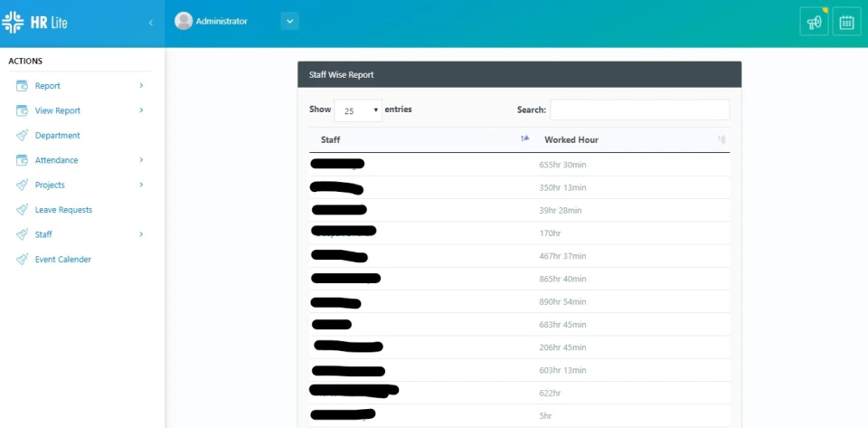This screenshot has width=868, height=428.
Task: Go to Event Calender page
Action: pos(63,259)
